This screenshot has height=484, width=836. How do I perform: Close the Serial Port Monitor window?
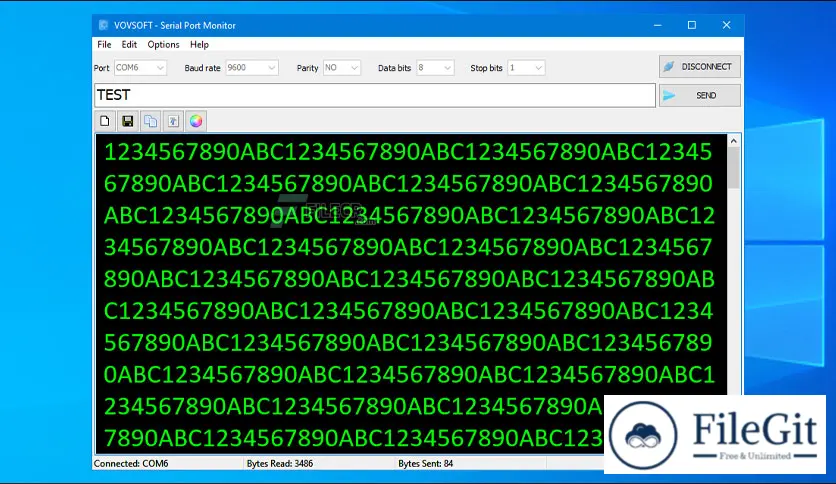[726, 25]
